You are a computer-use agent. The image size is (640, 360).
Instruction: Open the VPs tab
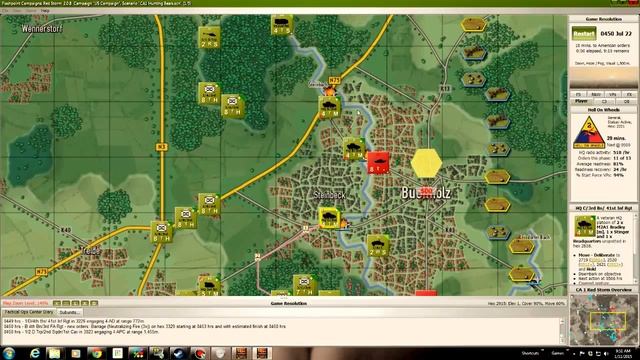(x=612, y=94)
